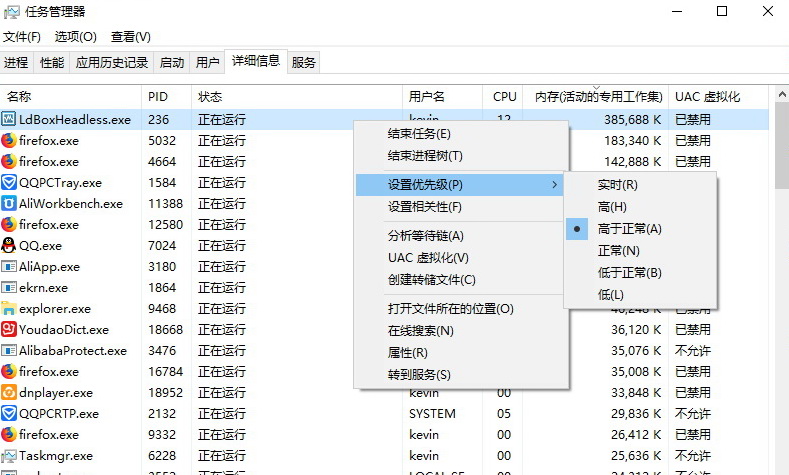Set priority to 低(L)
This screenshot has width=789, height=475.
point(640,295)
